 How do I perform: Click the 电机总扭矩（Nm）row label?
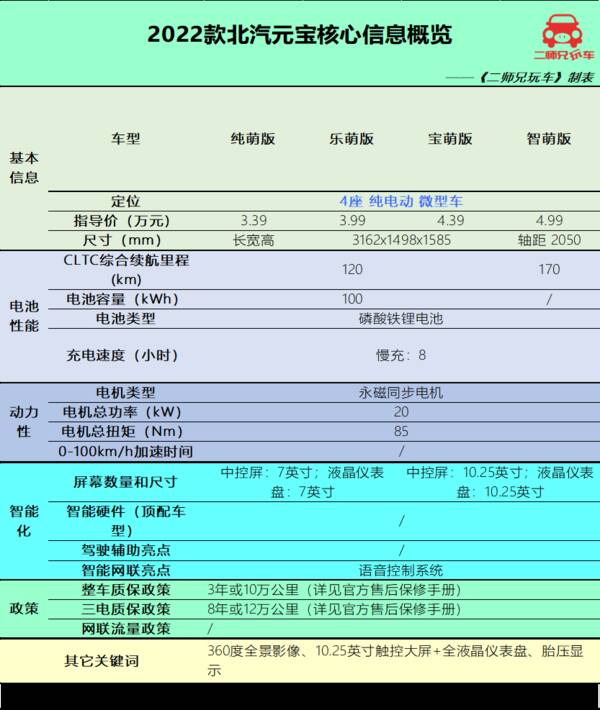coord(122,432)
